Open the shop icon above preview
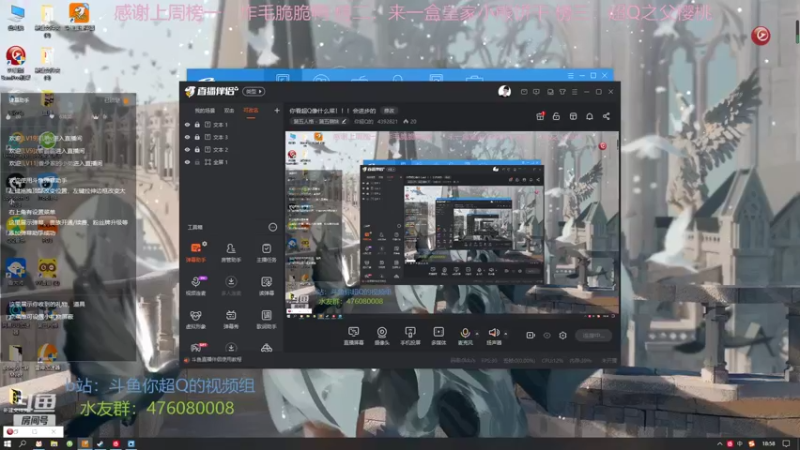Image resolution: width=800 pixels, height=450 pixels. [573, 116]
